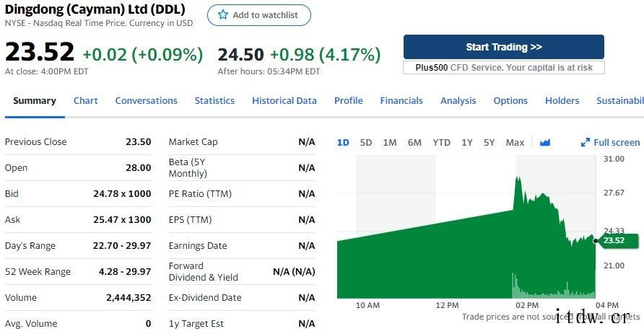Image resolution: width=644 pixels, height=334 pixels.
Task: Switch chart range to 5D
Action: point(366,143)
